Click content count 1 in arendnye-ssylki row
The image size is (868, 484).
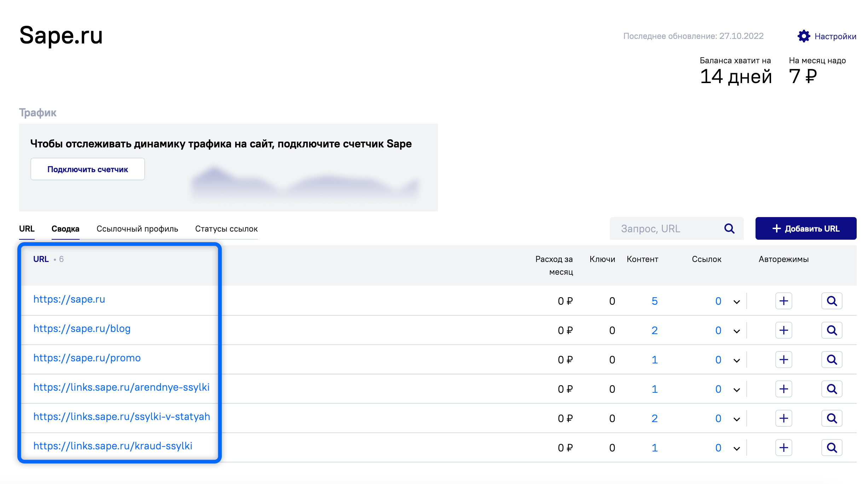pyautogui.click(x=654, y=389)
